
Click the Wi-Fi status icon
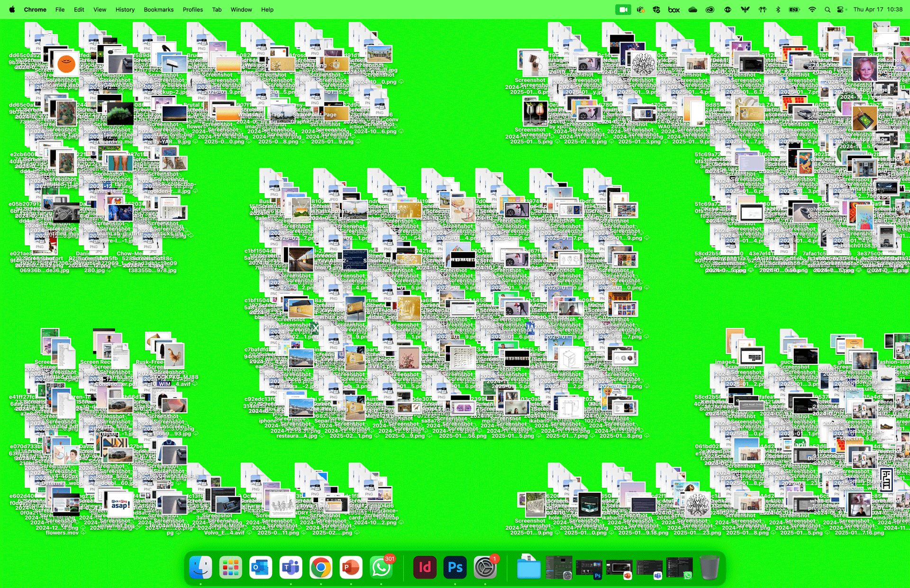[812, 9]
